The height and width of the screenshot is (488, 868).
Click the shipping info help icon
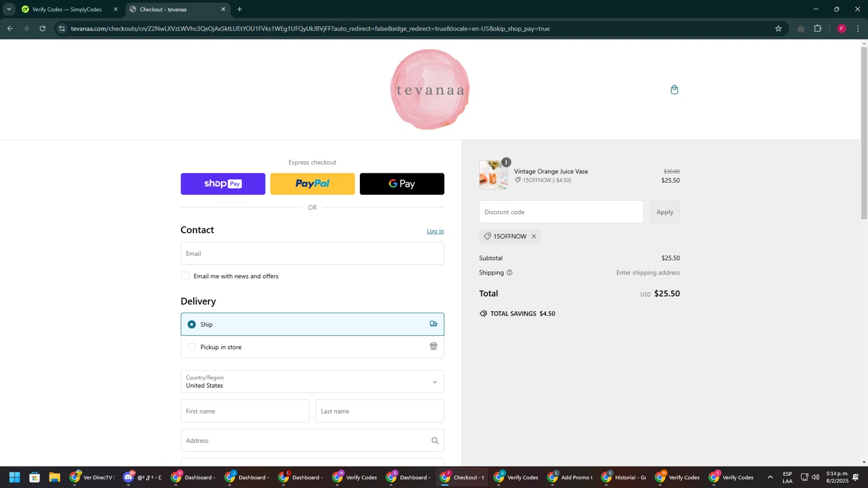509,273
